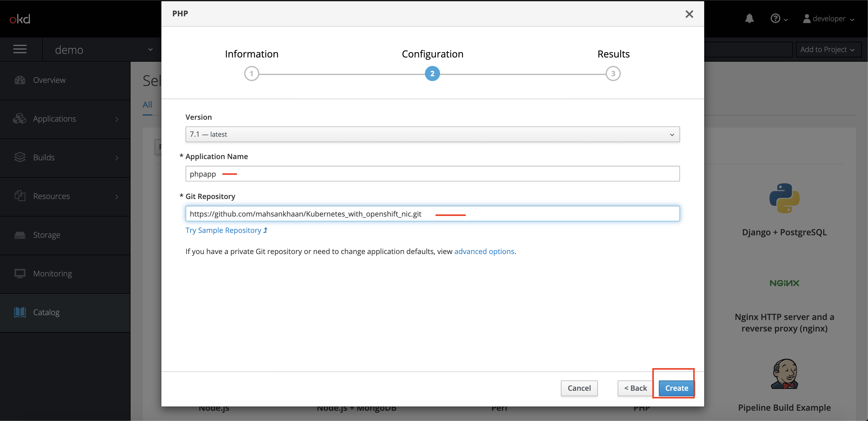Click the step 3 Results circle

613,73
